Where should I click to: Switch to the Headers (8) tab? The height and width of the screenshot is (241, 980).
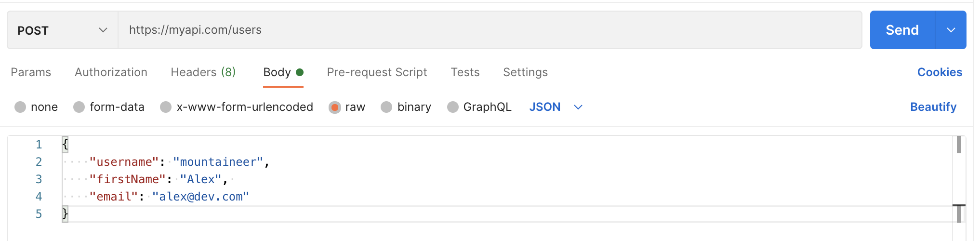[x=203, y=72]
